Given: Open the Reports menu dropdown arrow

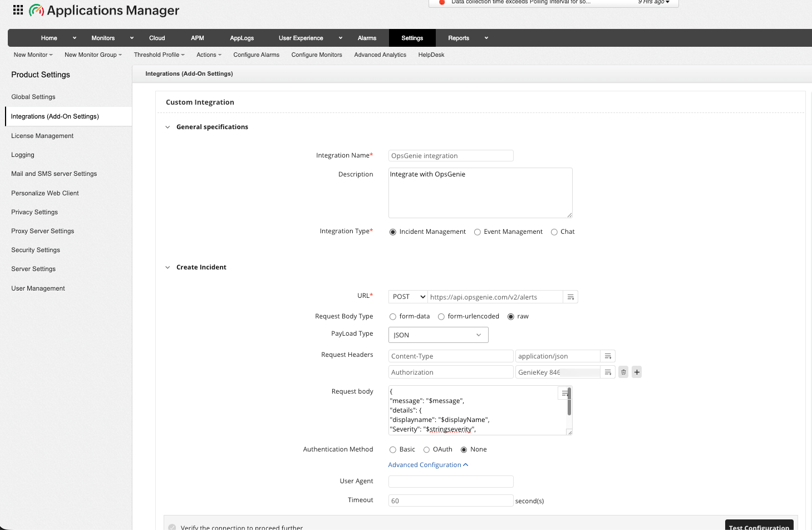Looking at the screenshot, I should tap(486, 38).
